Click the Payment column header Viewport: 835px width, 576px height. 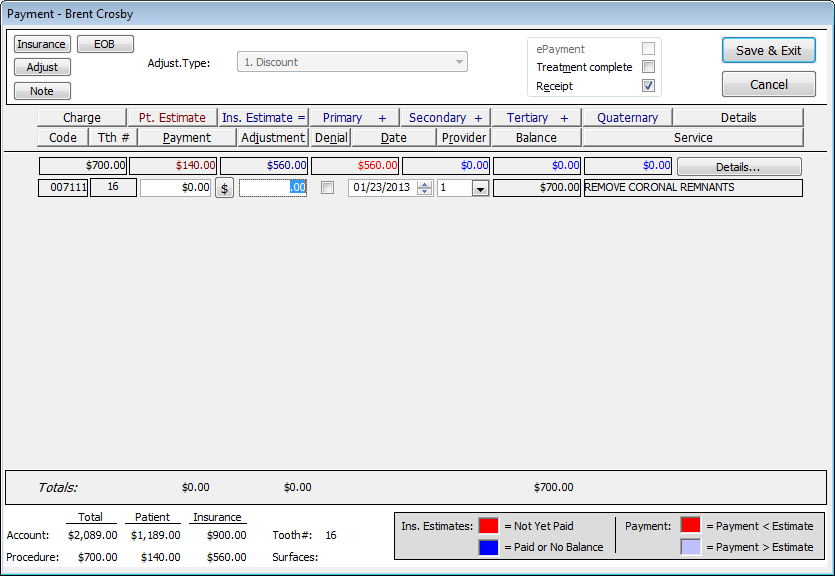click(187, 137)
